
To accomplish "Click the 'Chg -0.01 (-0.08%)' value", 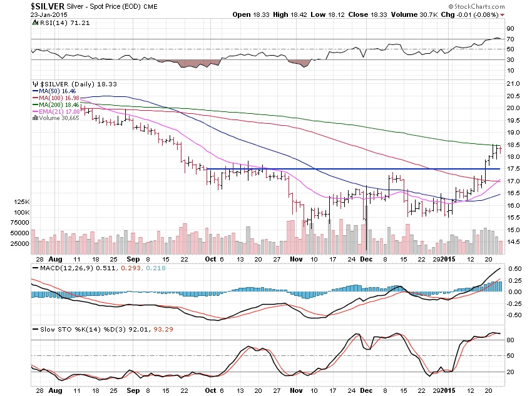I will point(469,14).
